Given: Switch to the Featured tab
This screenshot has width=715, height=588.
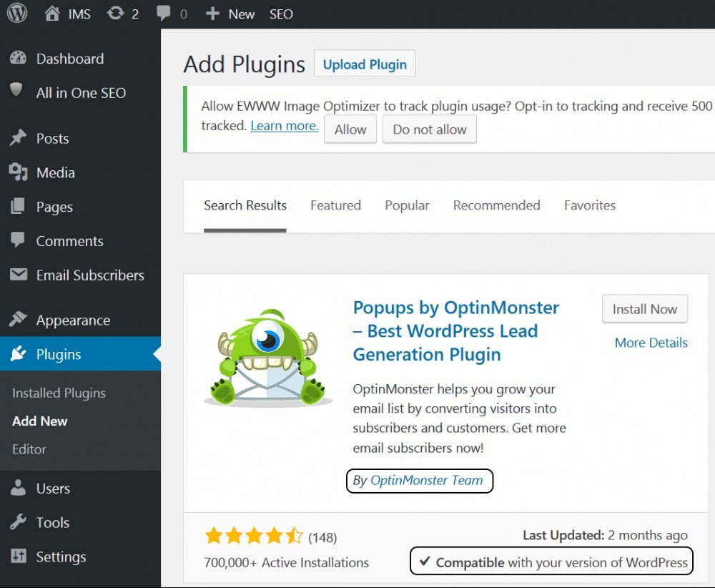Looking at the screenshot, I should coord(335,205).
